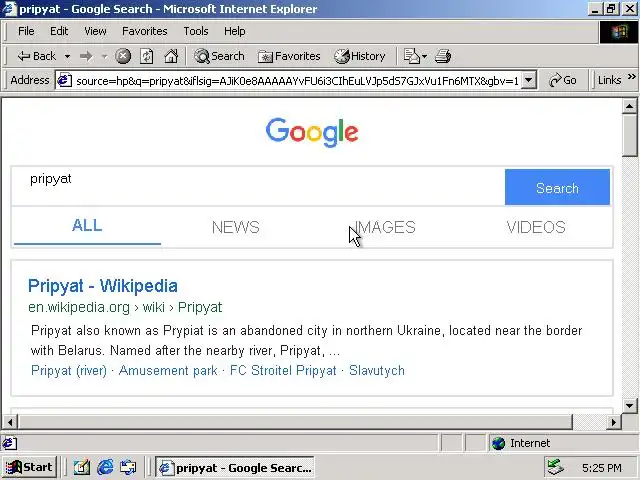The width and height of the screenshot is (640, 480).
Task: Open the View menu
Action: tap(95, 31)
